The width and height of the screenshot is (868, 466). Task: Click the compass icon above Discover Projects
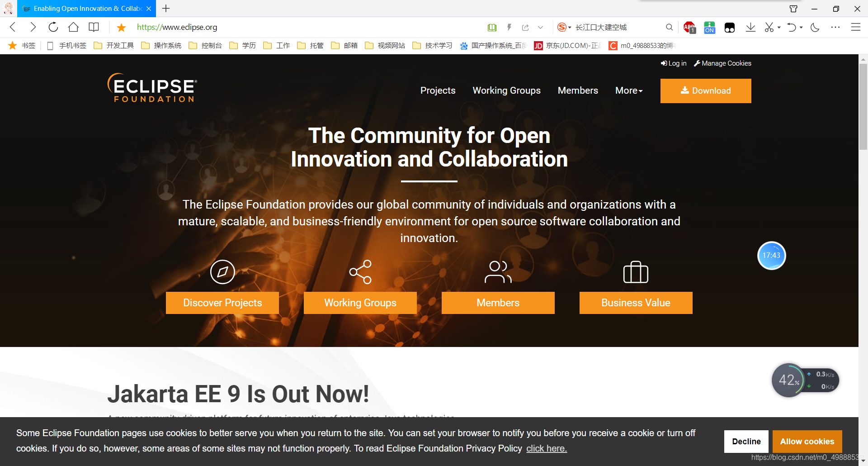pos(222,272)
